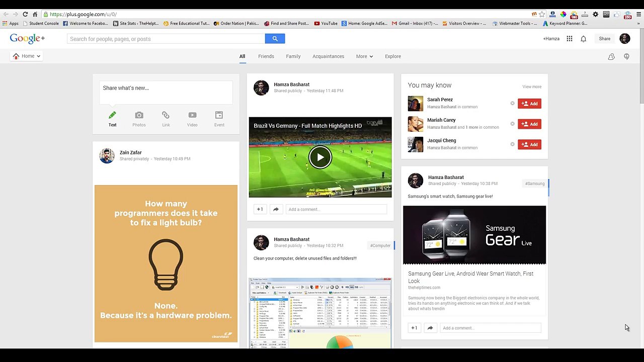Add Jacqui Cheng to circles
The width and height of the screenshot is (644, 362).
529,144
